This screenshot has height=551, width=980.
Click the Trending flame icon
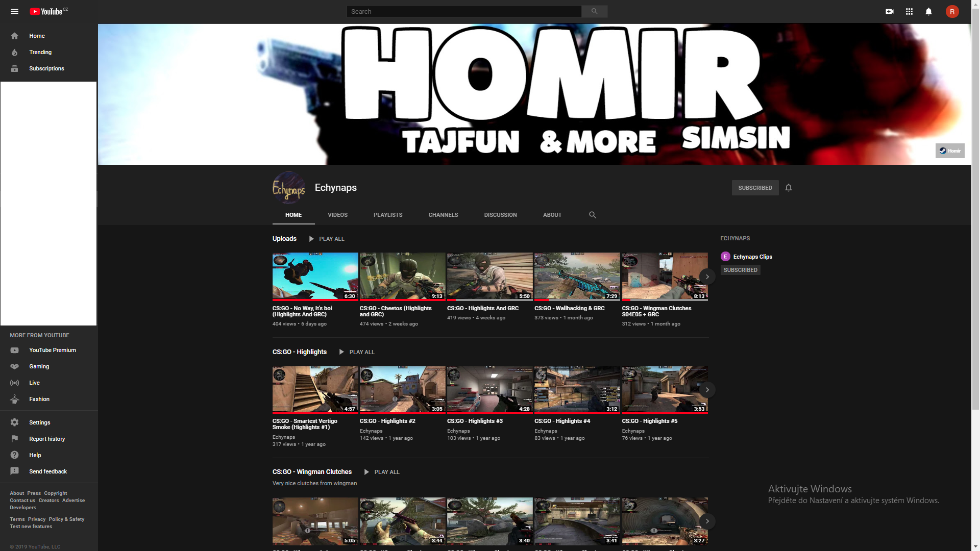pos(14,52)
